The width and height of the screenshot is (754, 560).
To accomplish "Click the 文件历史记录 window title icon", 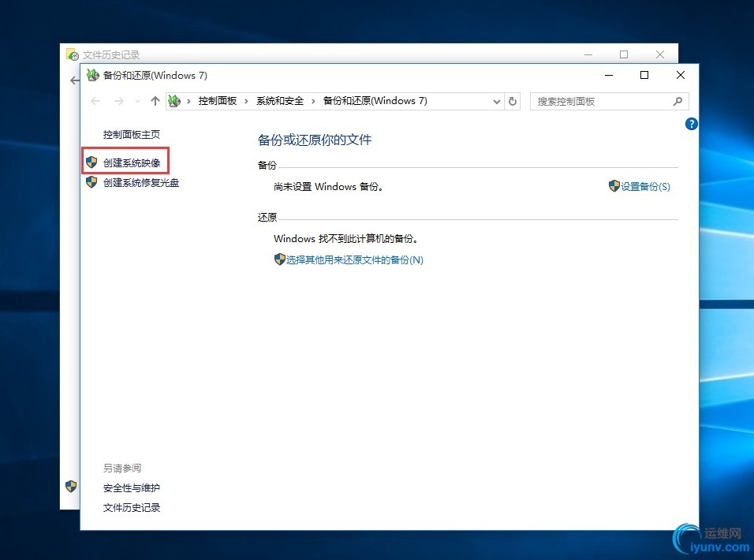I will [72, 54].
